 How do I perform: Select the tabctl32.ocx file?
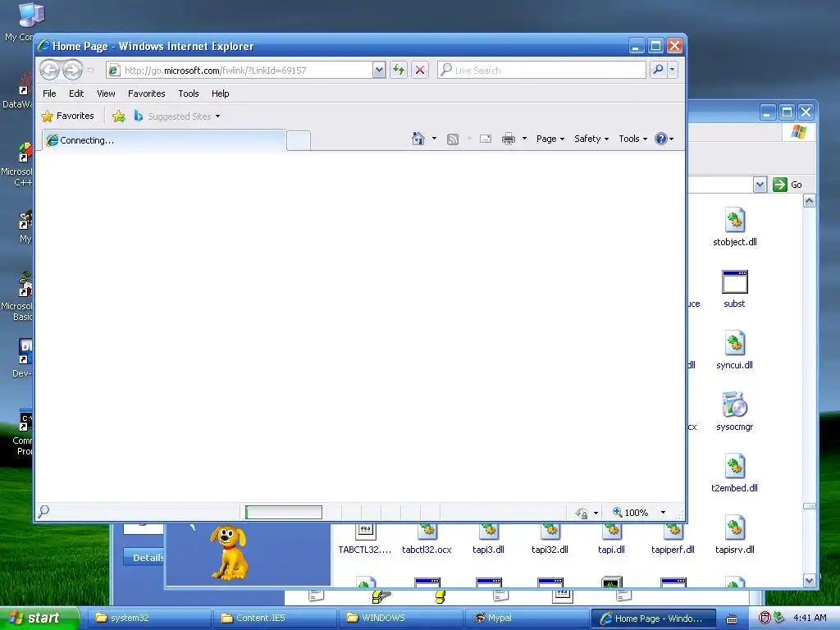(427, 540)
